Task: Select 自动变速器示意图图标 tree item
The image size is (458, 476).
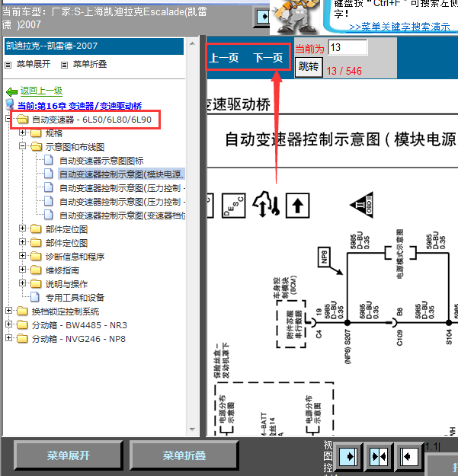Action: pyautogui.click(x=101, y=161)
